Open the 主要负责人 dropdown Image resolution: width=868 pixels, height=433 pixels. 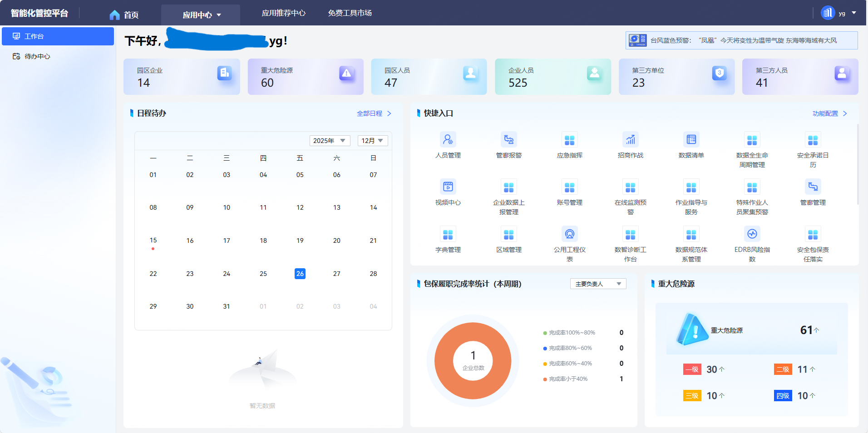[598, 284]
